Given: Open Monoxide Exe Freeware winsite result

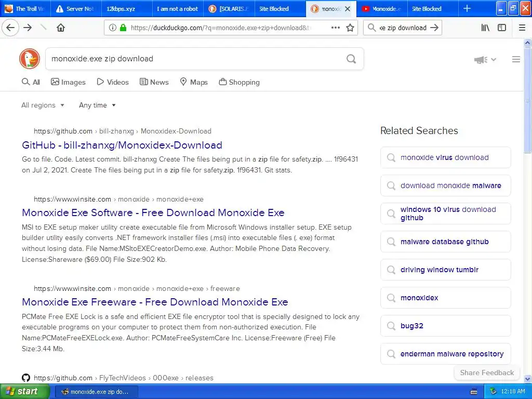Looking at the screenshot, I should (x=155, y=302).
